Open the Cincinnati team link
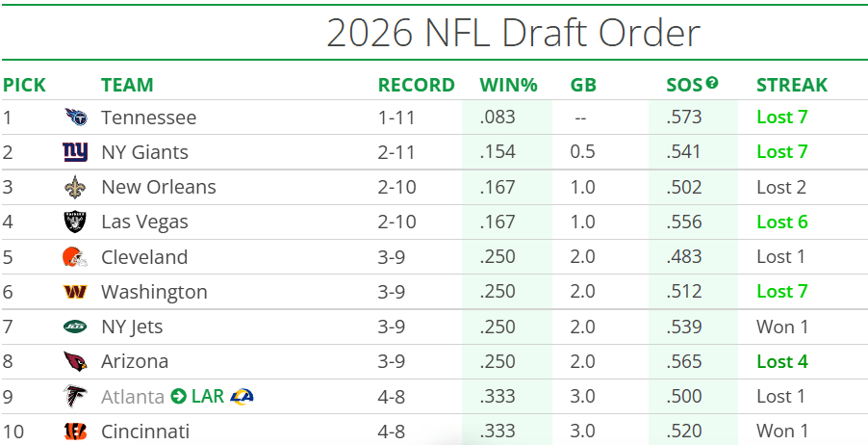Viewport: 868px width, 445px height. (145, 431)
